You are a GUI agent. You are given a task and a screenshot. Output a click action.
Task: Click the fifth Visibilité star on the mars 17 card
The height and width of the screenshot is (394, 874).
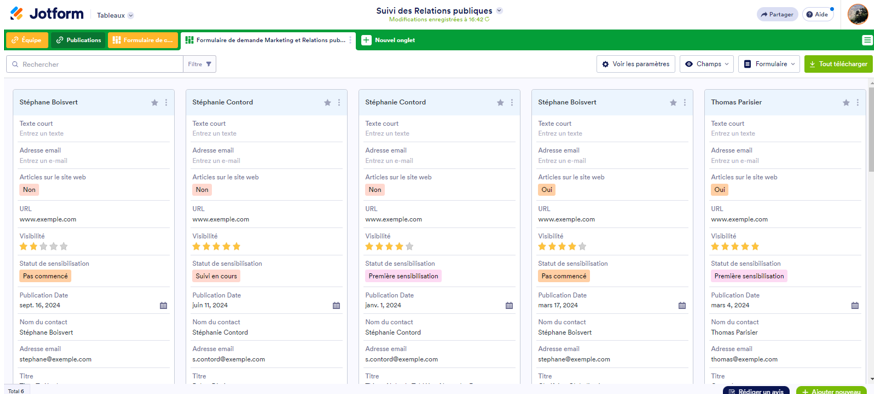(x=582, y=246)
